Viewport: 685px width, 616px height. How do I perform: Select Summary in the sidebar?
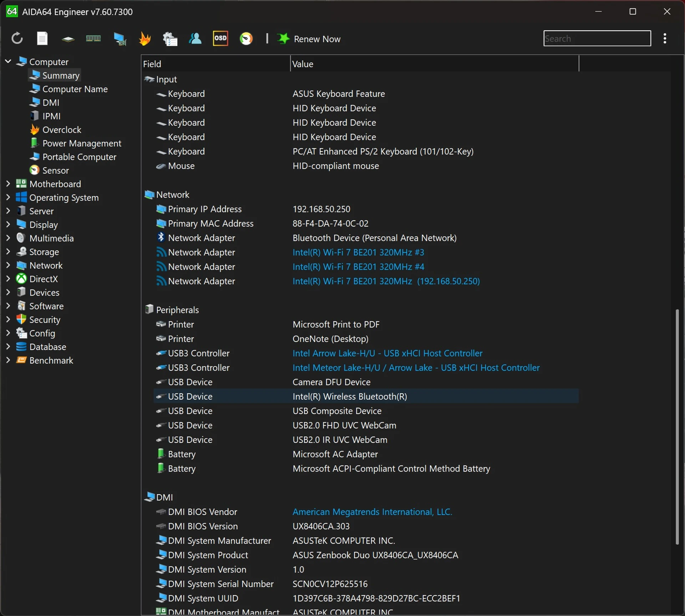tap(54, 75)
